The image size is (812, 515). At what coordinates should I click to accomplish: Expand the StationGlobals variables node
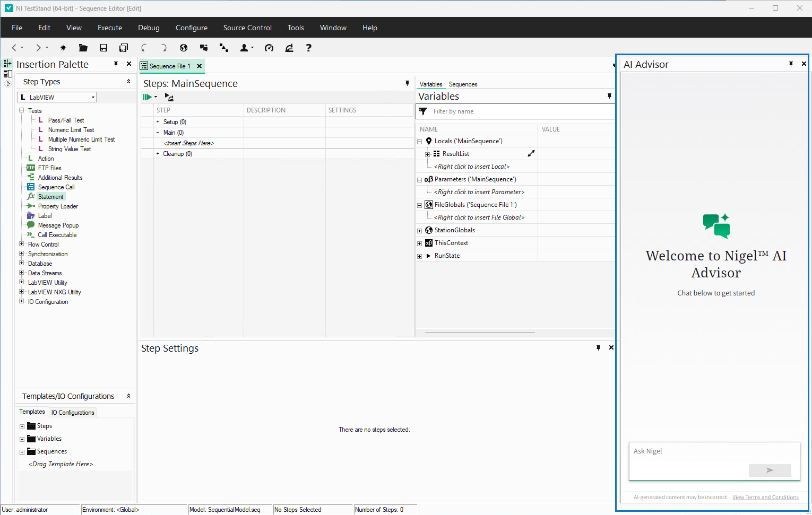coord(419,231)
